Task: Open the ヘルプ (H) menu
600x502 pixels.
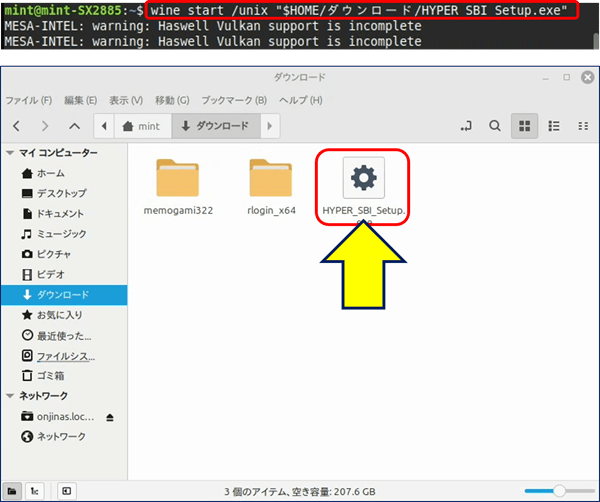Action: click(301, 100)
